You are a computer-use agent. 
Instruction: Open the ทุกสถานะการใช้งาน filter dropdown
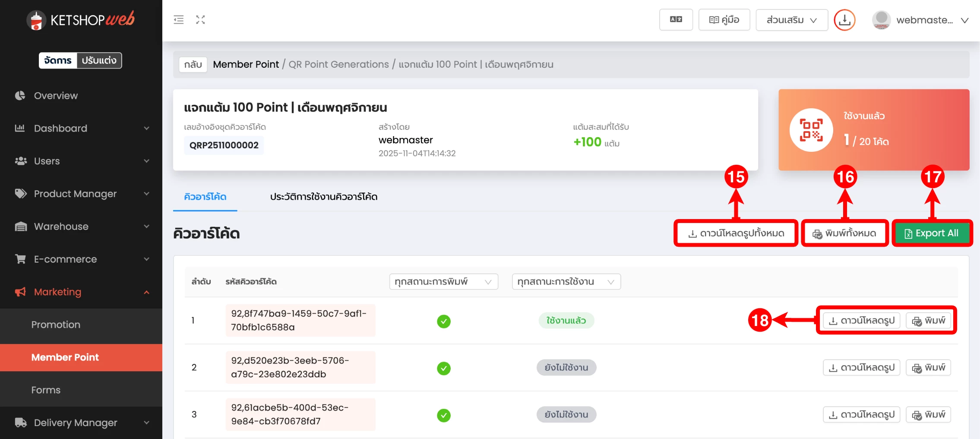coord(566,282)
